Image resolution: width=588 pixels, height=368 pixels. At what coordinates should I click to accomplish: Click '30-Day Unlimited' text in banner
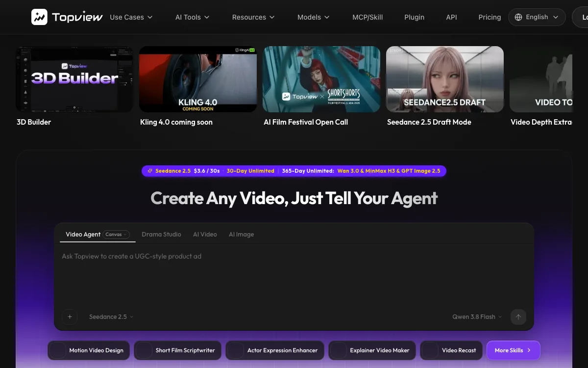coord(250,171)
